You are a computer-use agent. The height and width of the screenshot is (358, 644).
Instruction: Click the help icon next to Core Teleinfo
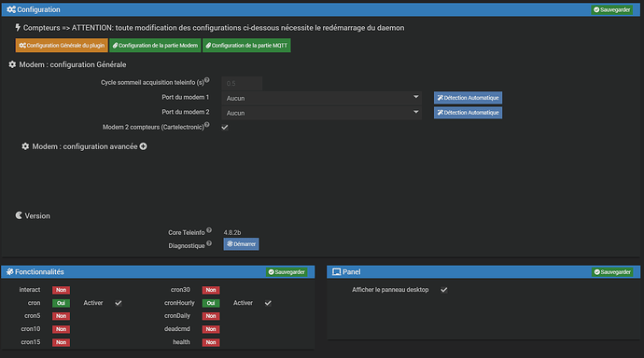tap(209, 230)
